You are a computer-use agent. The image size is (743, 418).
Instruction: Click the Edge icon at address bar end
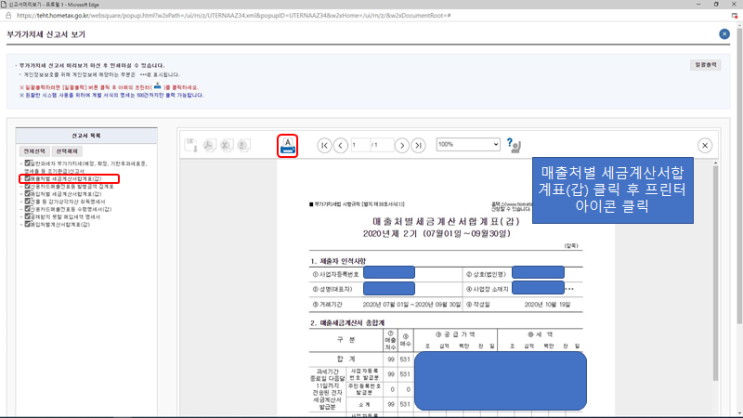point(734,16)
